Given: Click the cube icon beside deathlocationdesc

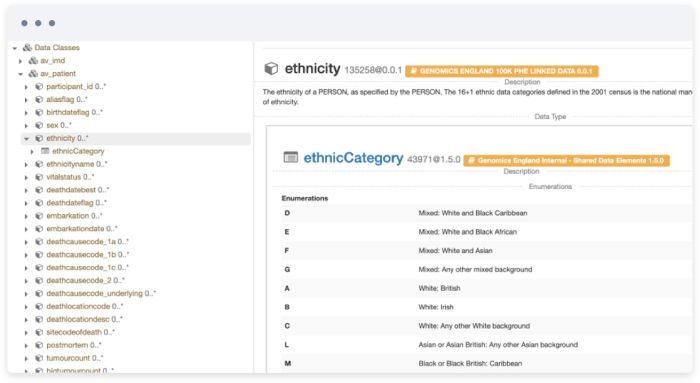Looking at the screenshot, I should tap(39, 319).
